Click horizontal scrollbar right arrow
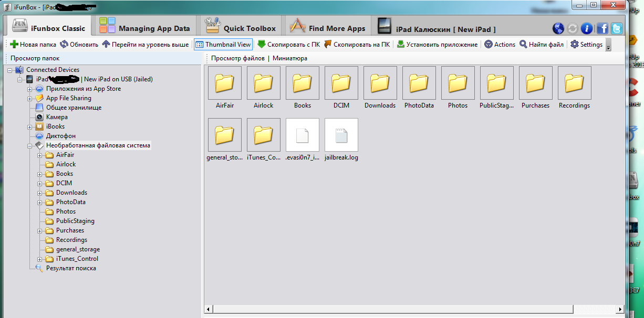This screenshot has width=644, height=318. (621, 310)
